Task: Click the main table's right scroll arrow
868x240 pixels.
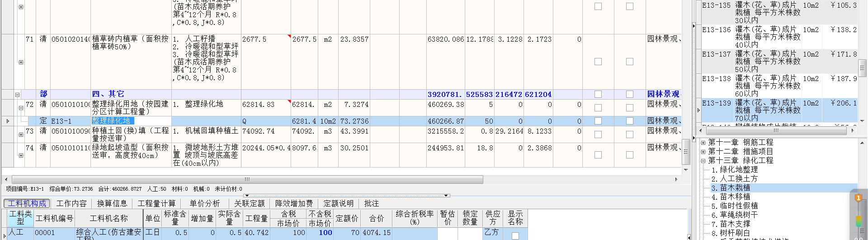Action: coord(676,179)
